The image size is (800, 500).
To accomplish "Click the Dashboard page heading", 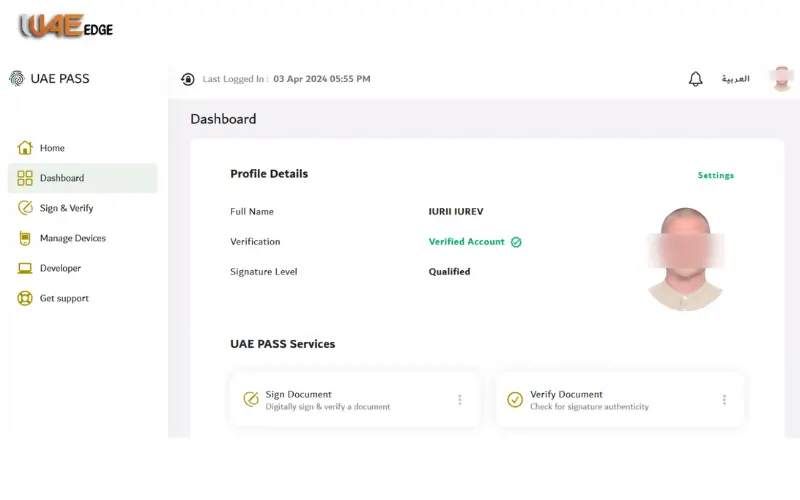I will coord(223,119).
